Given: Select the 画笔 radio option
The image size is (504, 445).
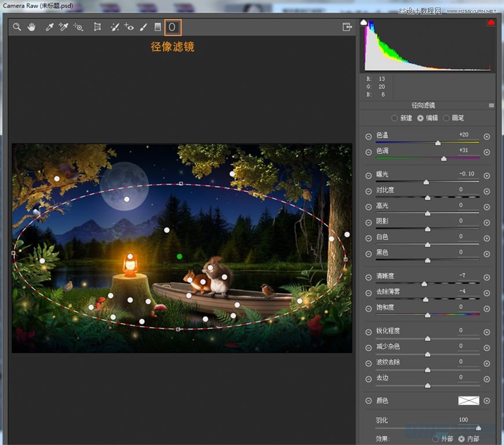Looking at the screenshot, I should click(446, 118).
